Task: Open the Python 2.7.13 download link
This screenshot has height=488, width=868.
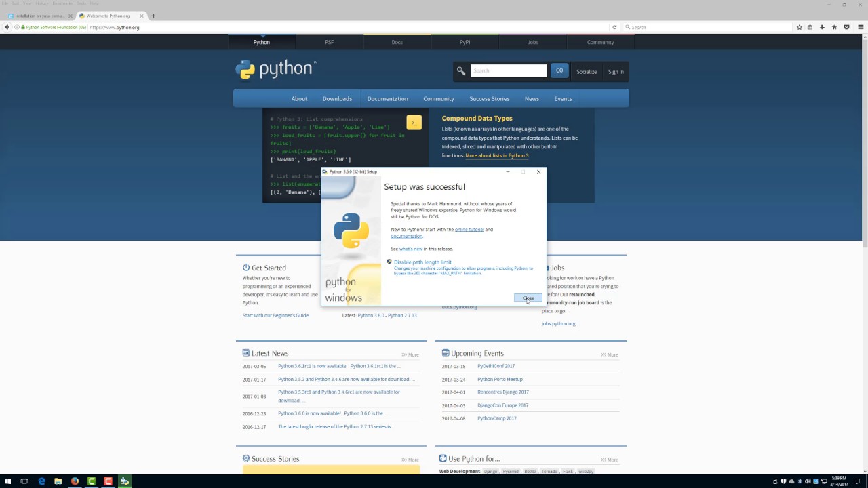Action: [403, 315]
